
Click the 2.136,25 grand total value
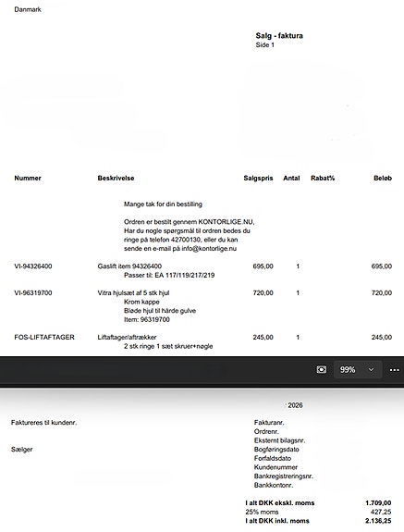378,521
